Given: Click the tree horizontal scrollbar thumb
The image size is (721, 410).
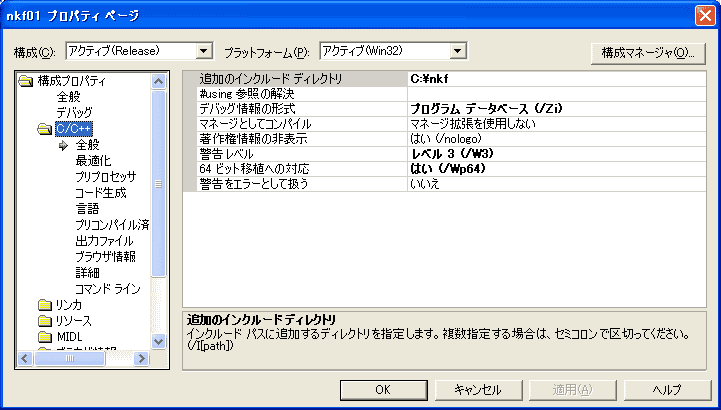Looking at the screenshot, I should (70, 358).
